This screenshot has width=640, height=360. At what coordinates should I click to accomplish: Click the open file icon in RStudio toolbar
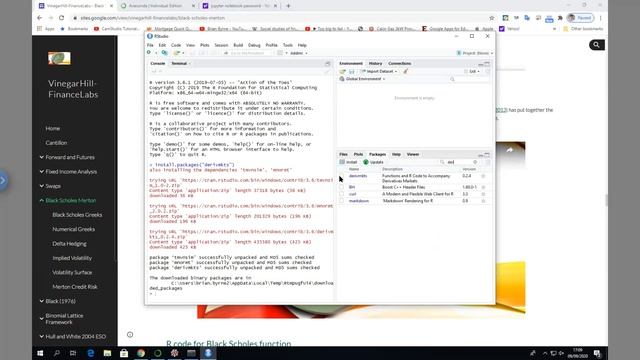point(177,53)
